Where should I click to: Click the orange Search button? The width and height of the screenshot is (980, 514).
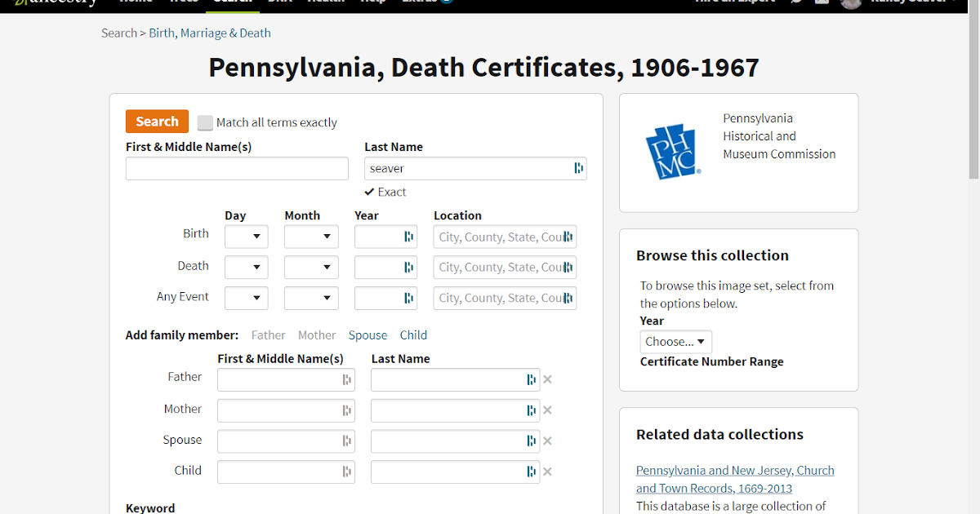coord(157,122)
